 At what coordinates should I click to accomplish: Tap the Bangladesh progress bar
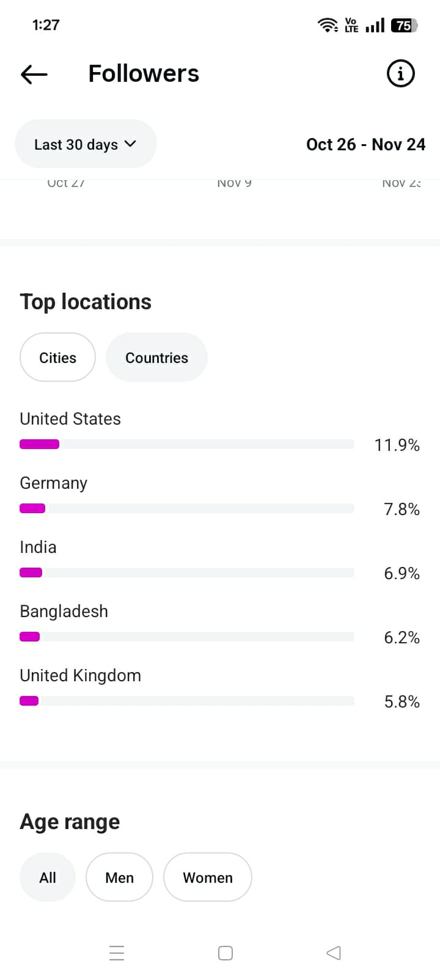click(186, 637)
